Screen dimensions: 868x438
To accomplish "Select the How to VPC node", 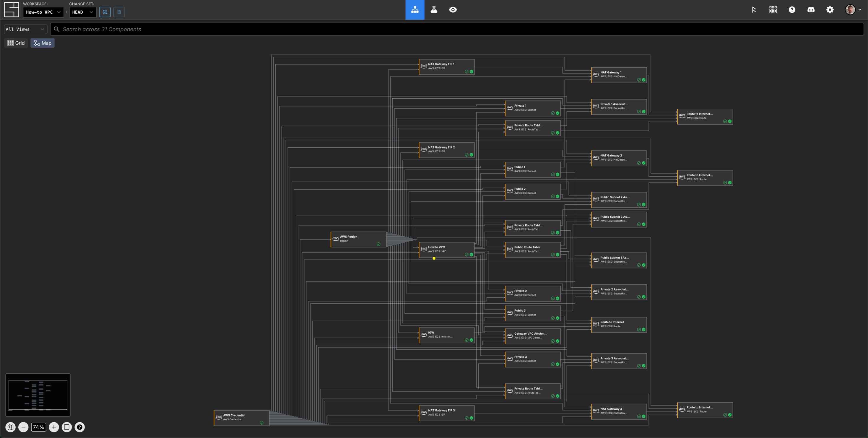I will pyautogui.click(x=446, y=250).
